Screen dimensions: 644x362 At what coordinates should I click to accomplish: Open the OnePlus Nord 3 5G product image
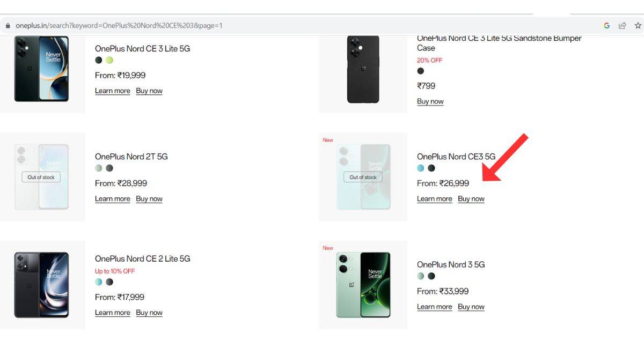click(x=362, y=284)
